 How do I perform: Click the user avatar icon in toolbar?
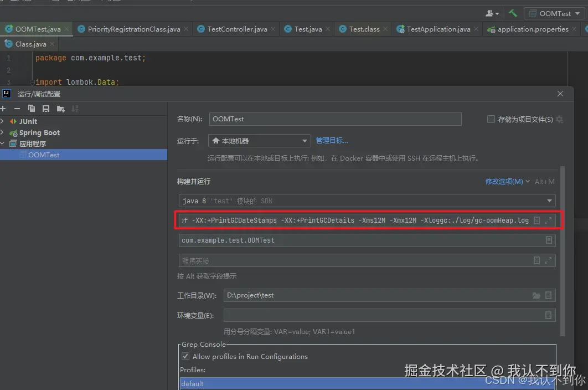[x=491, y=13]
